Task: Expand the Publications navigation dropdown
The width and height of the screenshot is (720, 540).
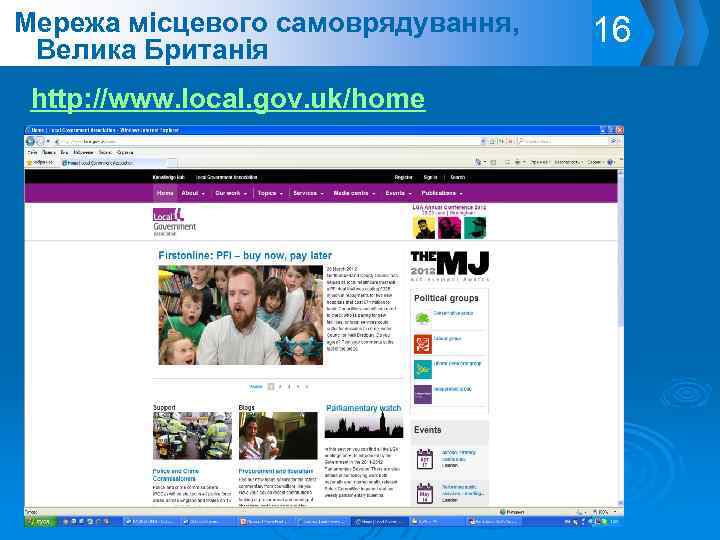Action: click(x=442, y=193)
